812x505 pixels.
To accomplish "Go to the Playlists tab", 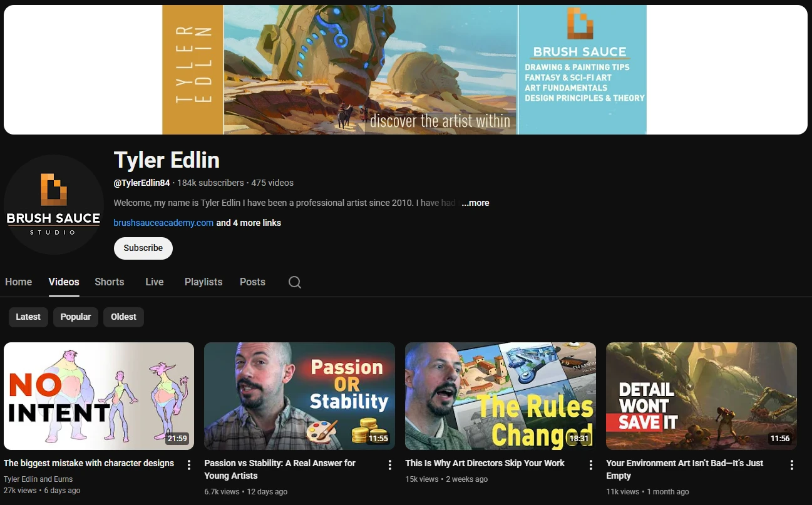I will tap(203, 282).
